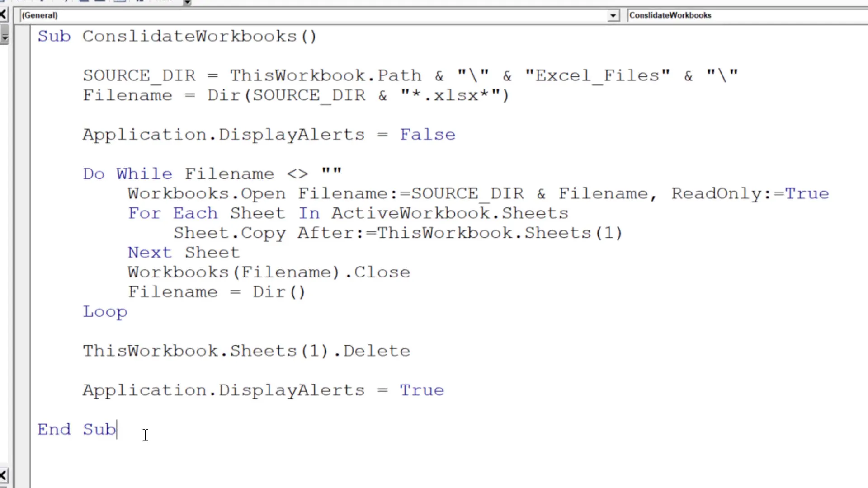Open the (General) object dropdown

tap(613, 15)
